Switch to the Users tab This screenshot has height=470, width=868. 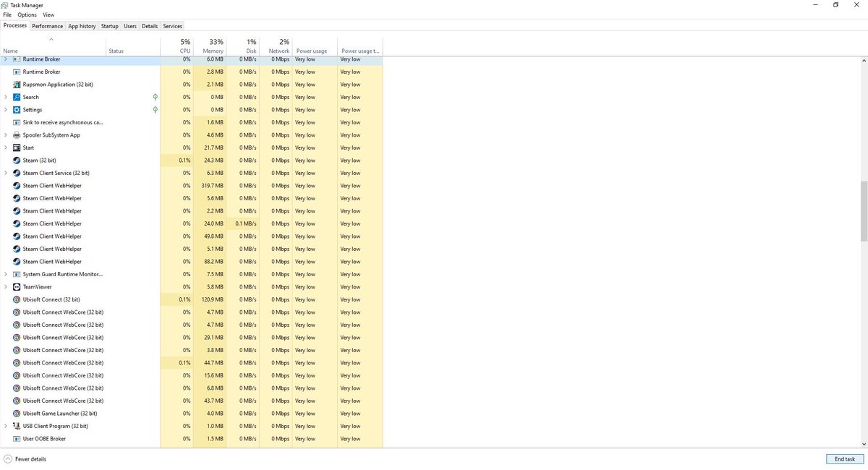coord(130,26)
